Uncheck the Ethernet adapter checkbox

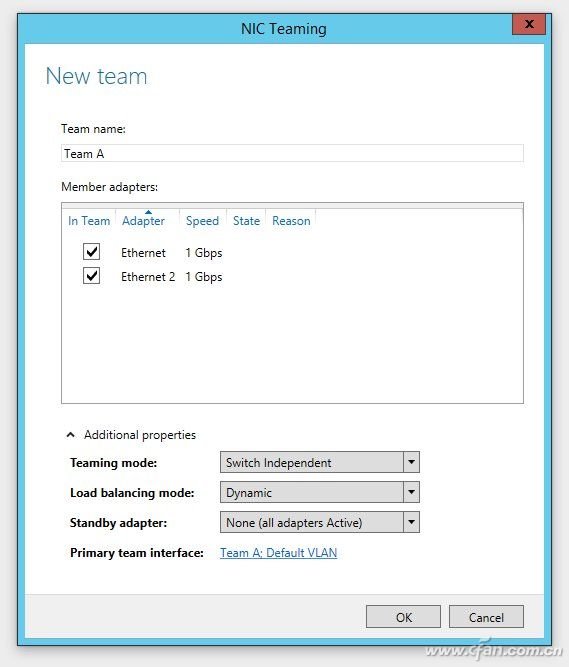point(91,251)
